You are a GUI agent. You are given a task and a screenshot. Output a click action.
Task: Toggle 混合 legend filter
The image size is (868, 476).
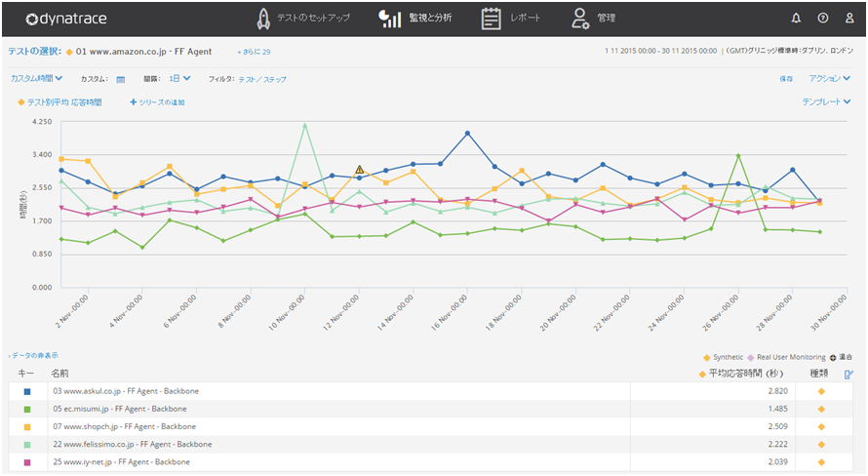click(841, 358)
